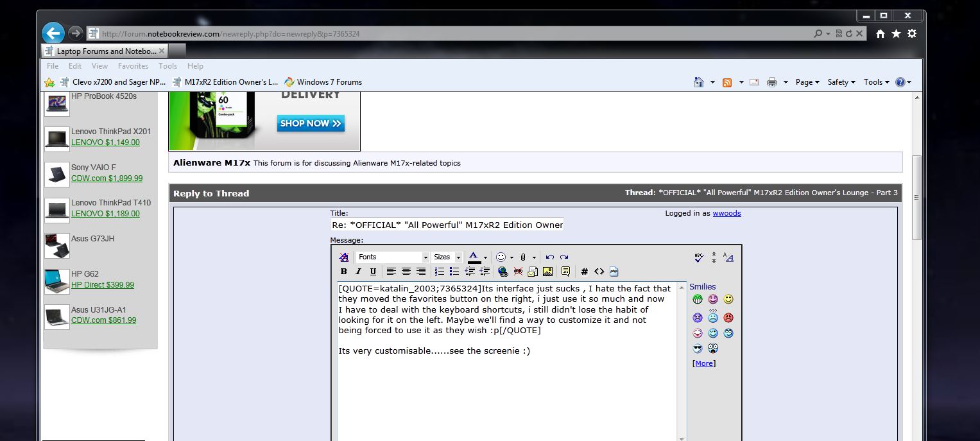Open the Favorites menu
980x441 pixels.
click(x=133, y=66)
